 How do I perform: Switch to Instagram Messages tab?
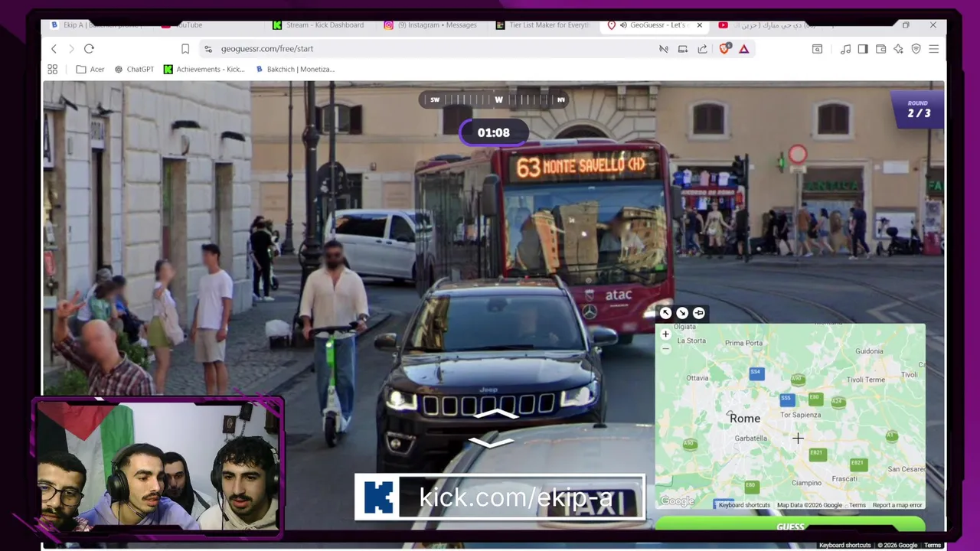tap(430, 25)
